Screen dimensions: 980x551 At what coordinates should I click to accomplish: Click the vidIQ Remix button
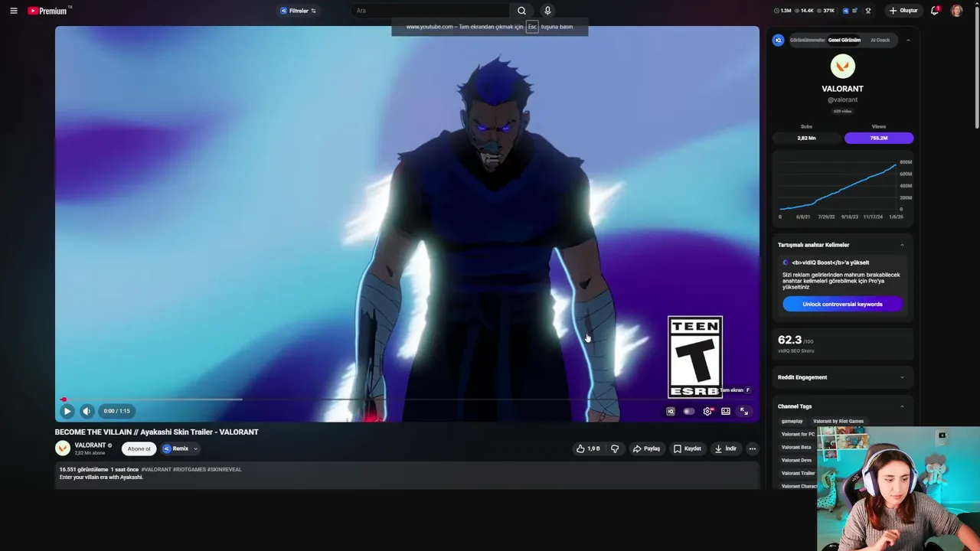point(175,448)
